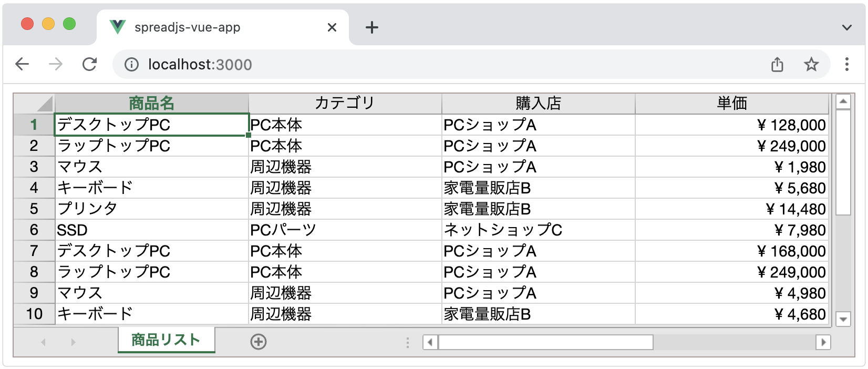
Task: Click 家電量販店B cell in row 5
Action: click(x=539, y=209)
